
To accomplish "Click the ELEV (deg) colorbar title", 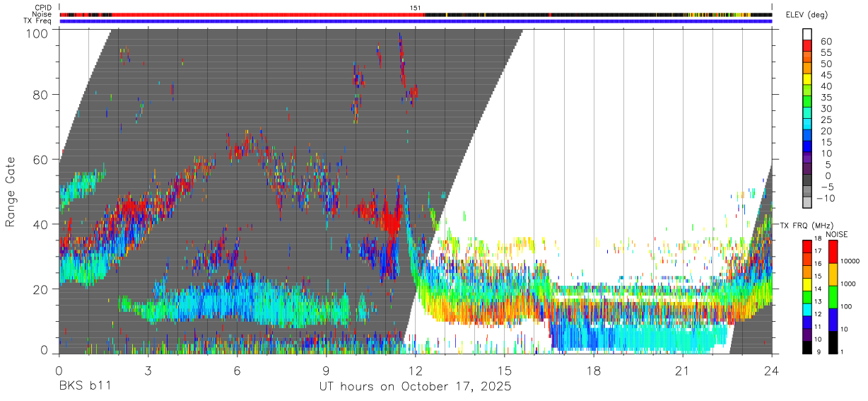I will pos(807,15).
